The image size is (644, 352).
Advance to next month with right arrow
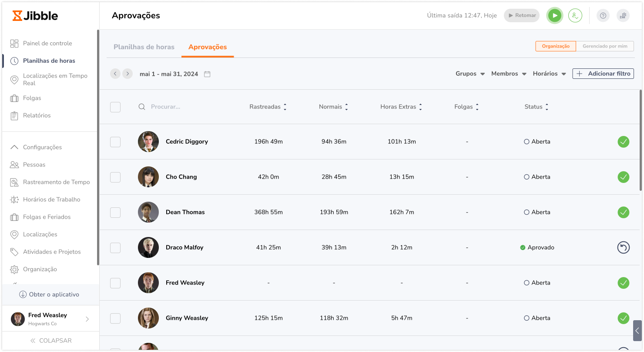[127, 74]
